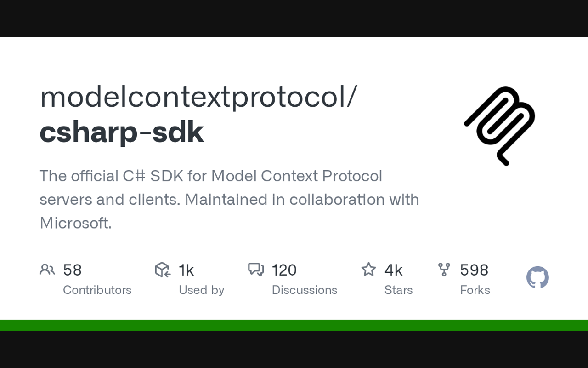Image resolution: width=588 pixels, height=368 pixels.
Task: Click the 120 discussions count
Action: [x=284, y=270]
